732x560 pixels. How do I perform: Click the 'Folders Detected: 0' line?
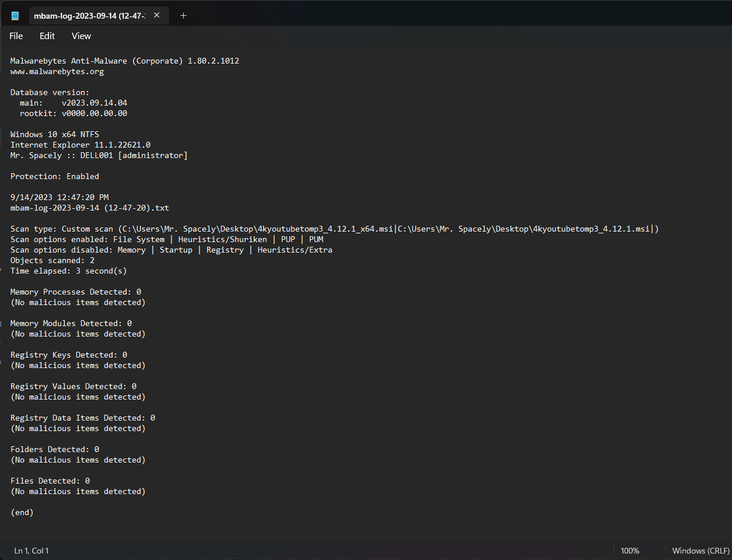tap(55, 449)
